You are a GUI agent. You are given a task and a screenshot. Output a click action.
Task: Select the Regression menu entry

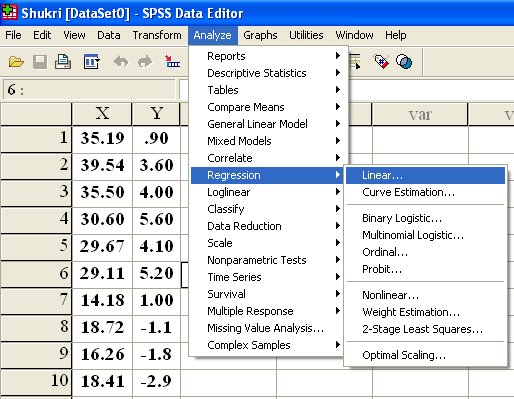tap(267, 175)
